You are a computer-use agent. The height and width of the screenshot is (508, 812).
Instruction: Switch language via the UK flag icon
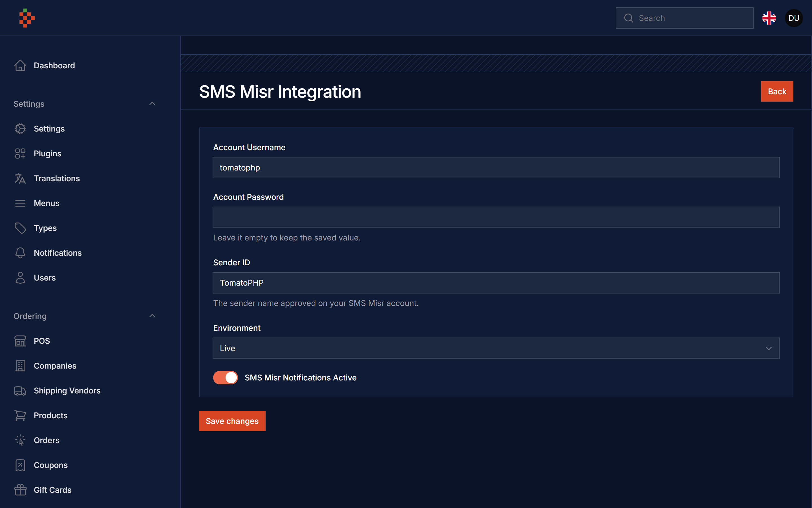(x=769, y=18)
